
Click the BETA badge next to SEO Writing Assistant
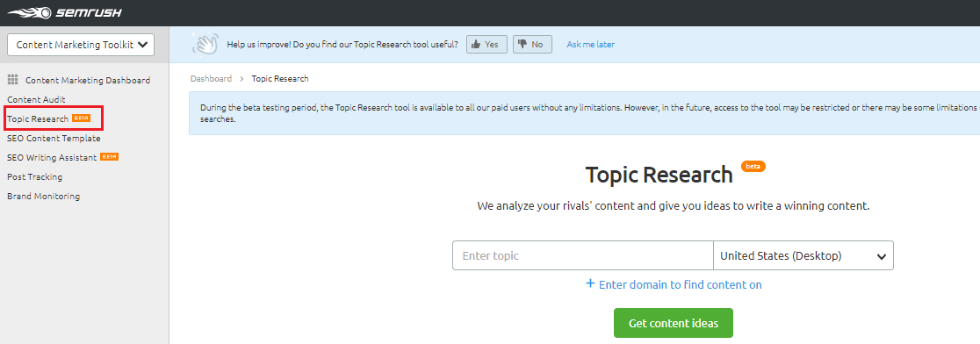point(110,157)
